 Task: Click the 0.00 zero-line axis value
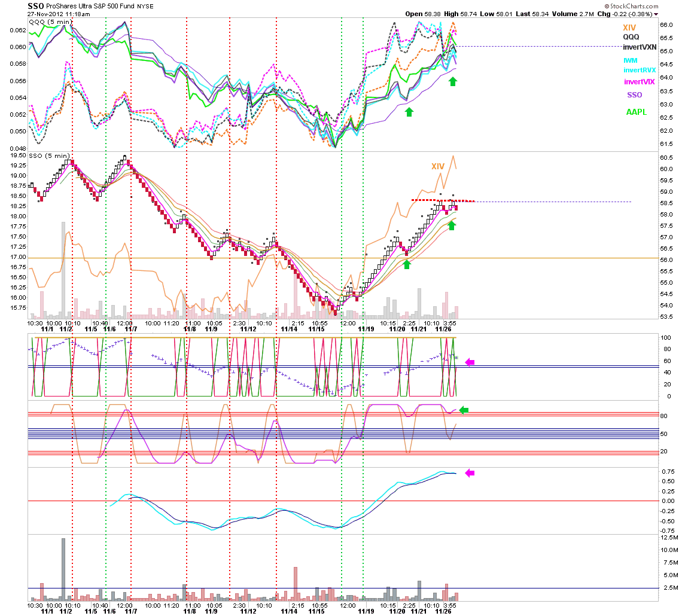click(x=668, y=501)
